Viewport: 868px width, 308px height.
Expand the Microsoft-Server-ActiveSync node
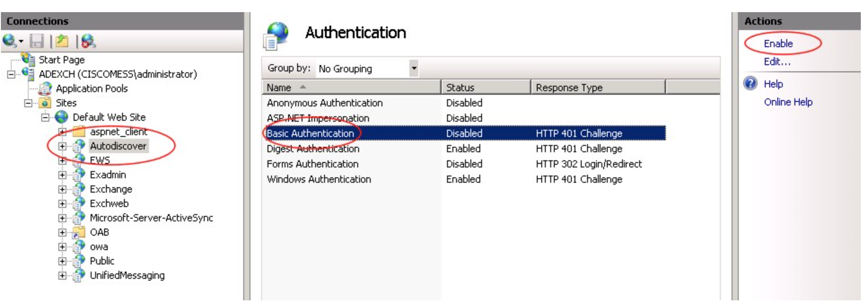62,218
